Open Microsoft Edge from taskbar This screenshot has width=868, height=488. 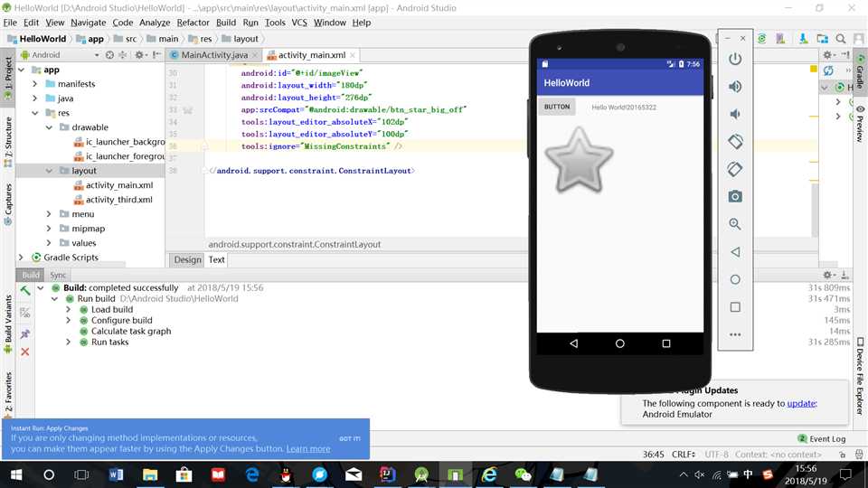(x=252, y=474)
